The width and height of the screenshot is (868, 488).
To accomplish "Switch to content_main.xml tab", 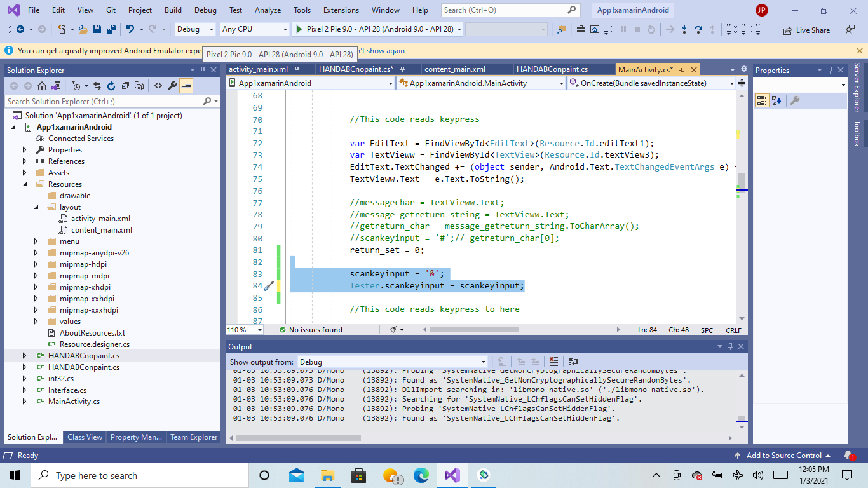I will pos(455,69).
